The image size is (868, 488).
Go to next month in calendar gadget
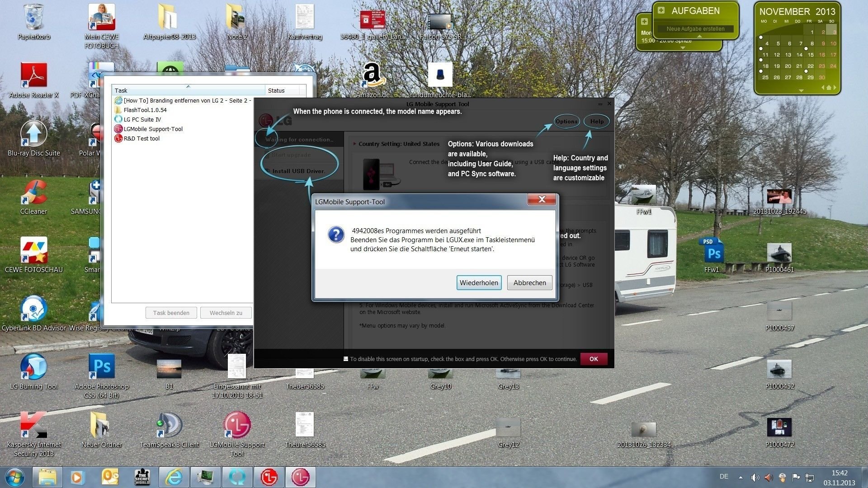pos(835,87)
